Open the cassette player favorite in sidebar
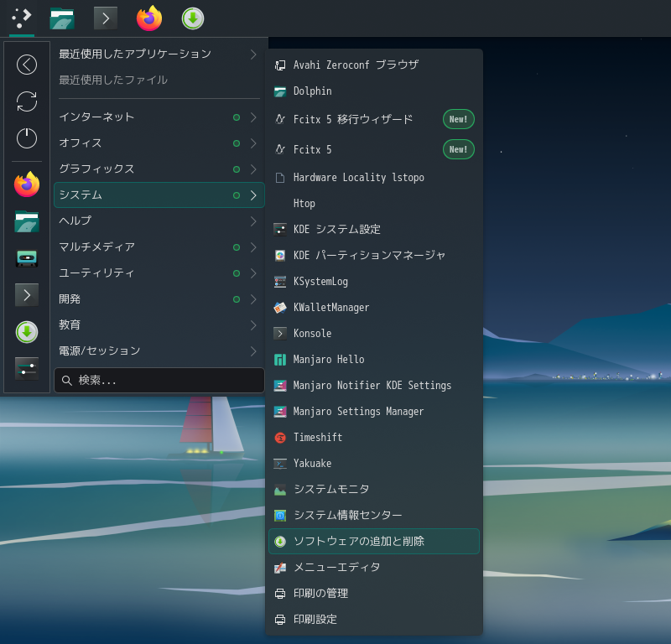The height and width of the screenshot is (644, 671). point(27,258)
